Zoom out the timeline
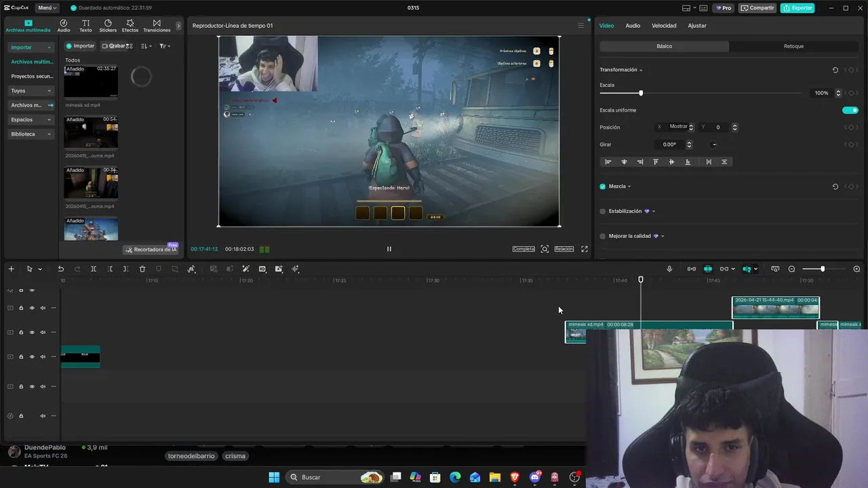Image resolution: width=868 pixels, height=488 pixels. [791, 269]
